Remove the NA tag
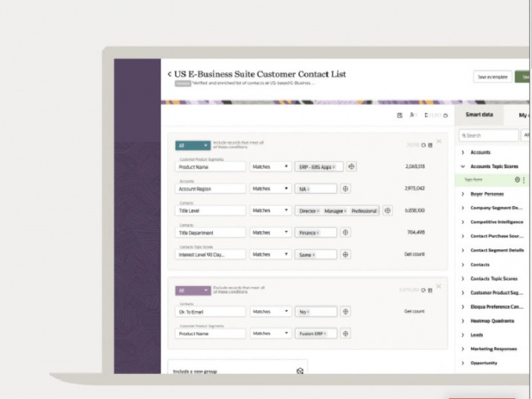Image resolution: width=532 pixels, height=399 pixels. (x=308, y=189)
